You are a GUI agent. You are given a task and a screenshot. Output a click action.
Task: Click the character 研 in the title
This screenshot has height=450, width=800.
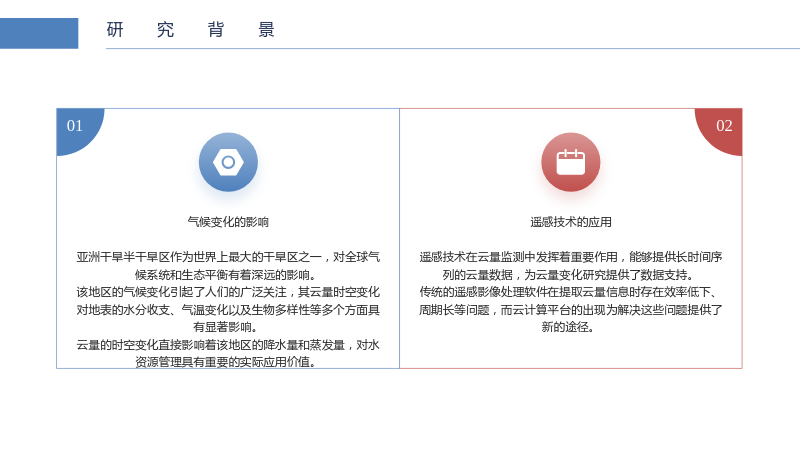115,30
